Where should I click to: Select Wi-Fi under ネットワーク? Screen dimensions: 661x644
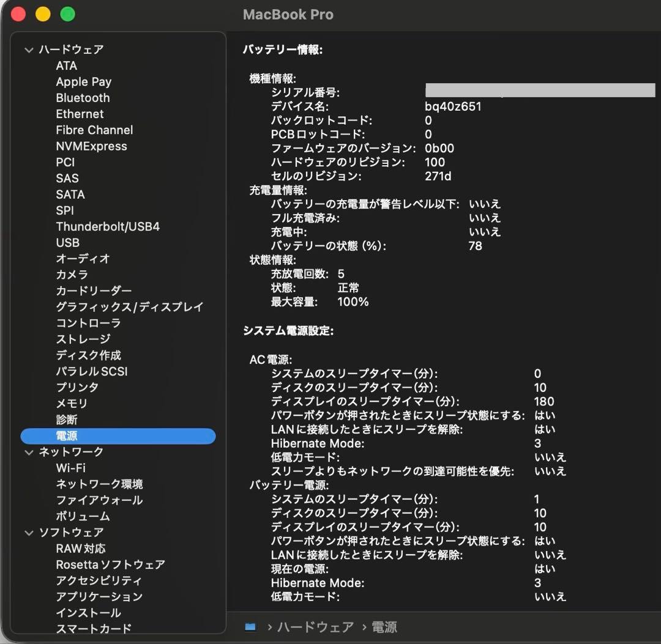pos(71,468)
